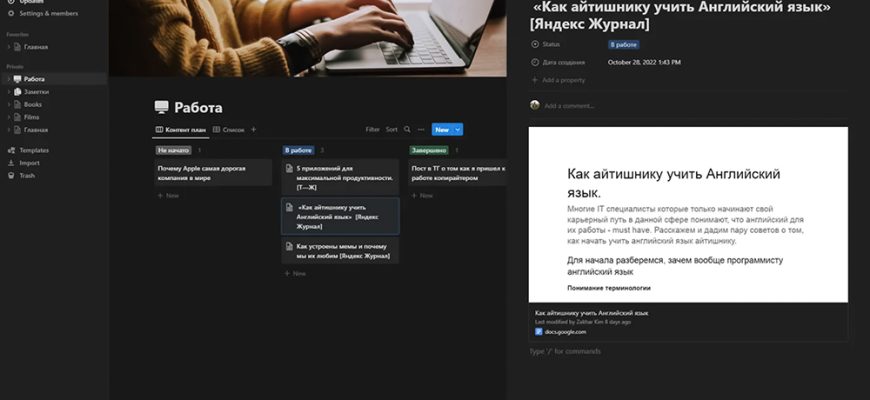The width and height of the screenshot is (870, 400).
Task: Open the Trash bin
Action: 11,175
